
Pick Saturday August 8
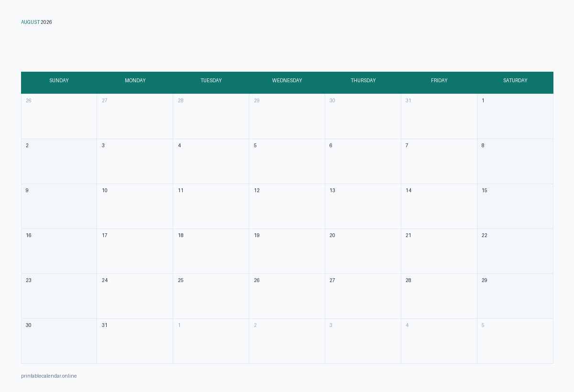(x=515, y=161)
